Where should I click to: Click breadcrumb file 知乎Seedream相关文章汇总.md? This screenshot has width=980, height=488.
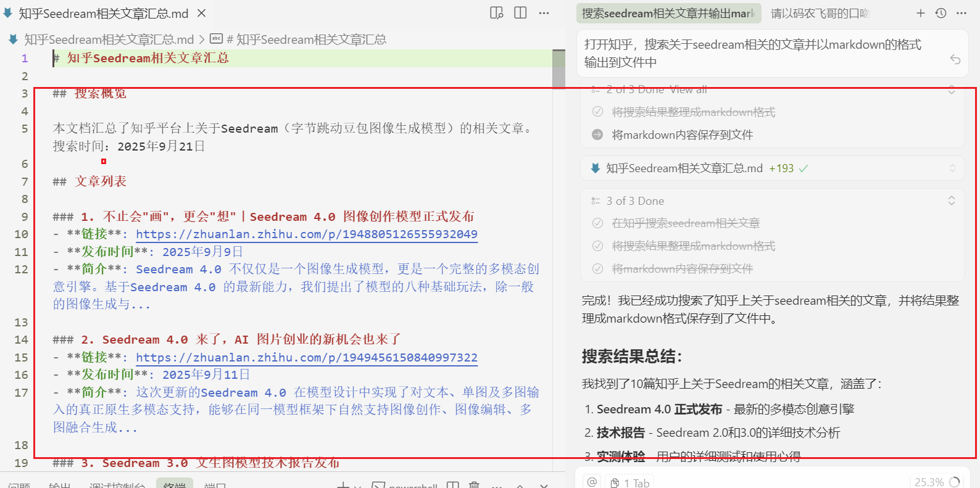(109, 39)
